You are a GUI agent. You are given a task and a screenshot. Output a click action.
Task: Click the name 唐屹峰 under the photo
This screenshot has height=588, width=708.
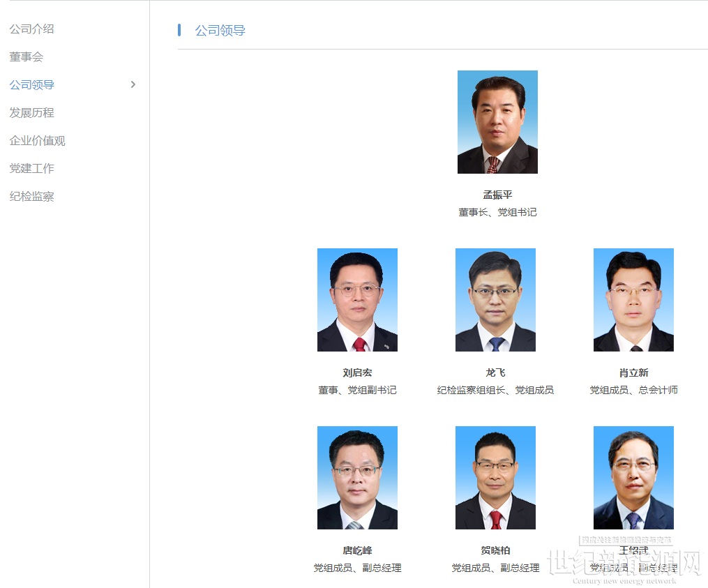pyautogui.click(x=357, y=550)
